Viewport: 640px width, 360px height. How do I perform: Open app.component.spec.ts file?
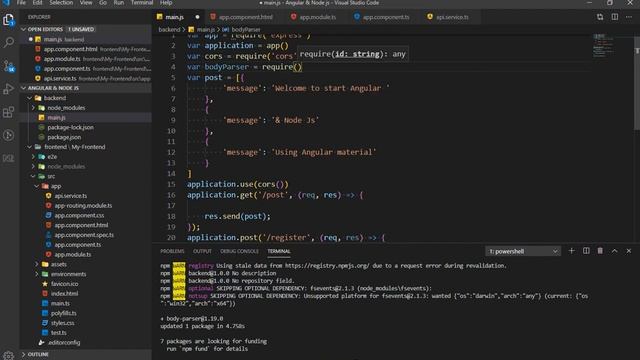click(x=86, y=235)
